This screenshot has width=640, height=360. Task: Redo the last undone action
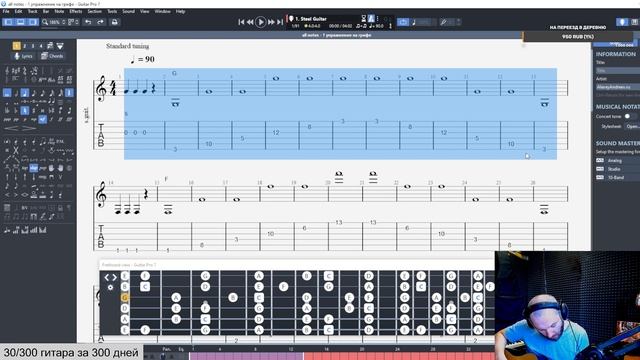[100, 22]
